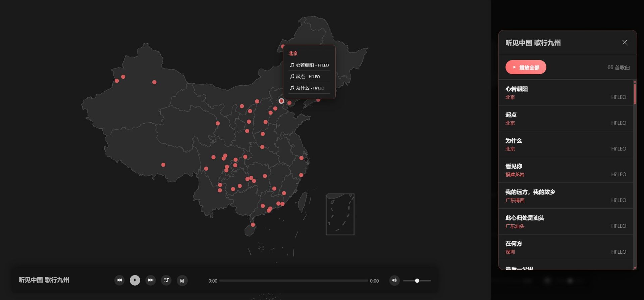Choose 在何方 深圳 song from list
The width and height of the screenshot is (644, 300).
tap(566, 248)
